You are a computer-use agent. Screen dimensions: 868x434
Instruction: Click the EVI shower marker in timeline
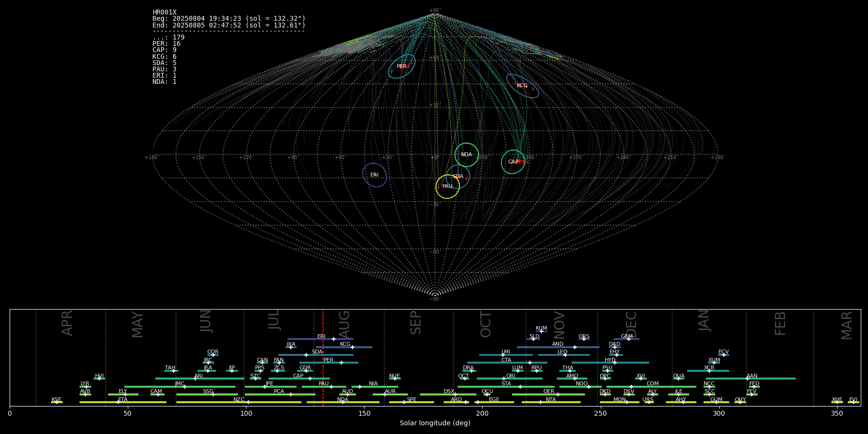point(853,402)
